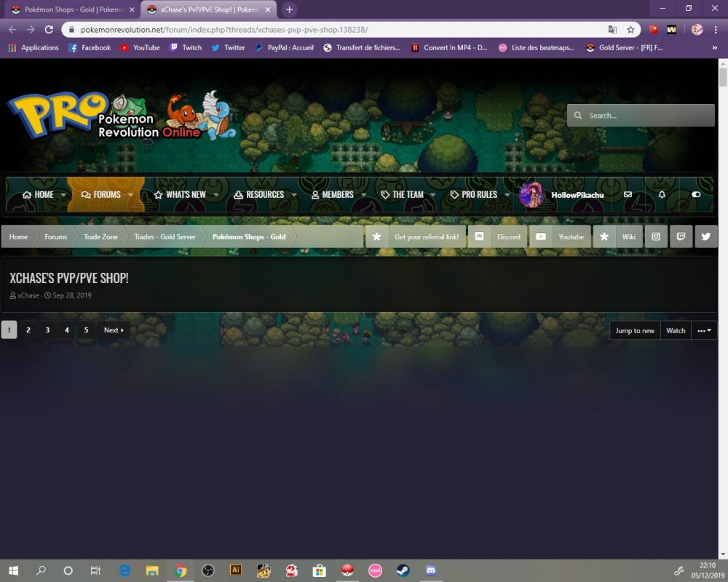The image size is (728, 582).
Task: Open the Discord link button
Action: pos(498,236)
